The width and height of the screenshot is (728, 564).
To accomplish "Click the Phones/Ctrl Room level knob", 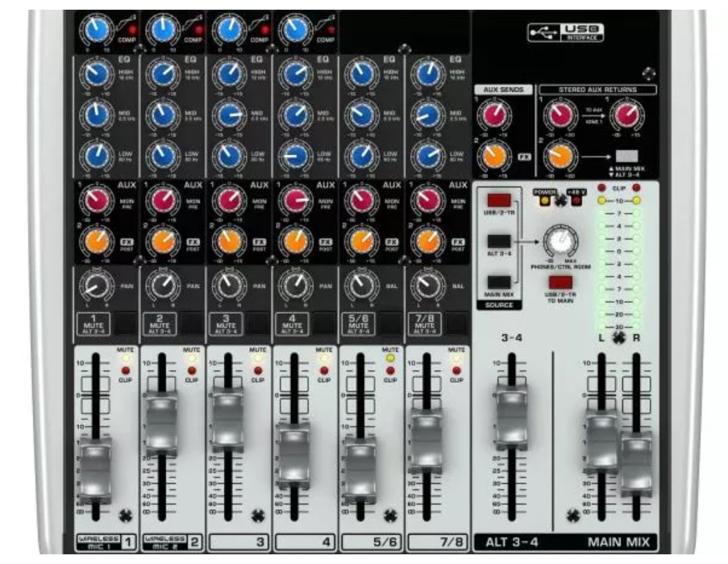I will [556, 240].
